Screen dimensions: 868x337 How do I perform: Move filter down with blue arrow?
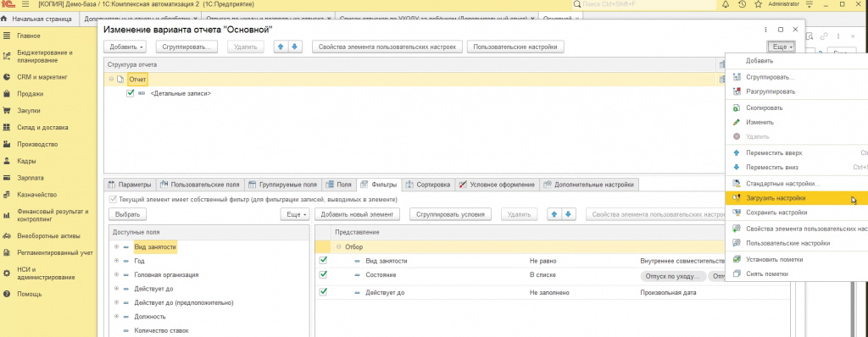(x=570, y=214)
